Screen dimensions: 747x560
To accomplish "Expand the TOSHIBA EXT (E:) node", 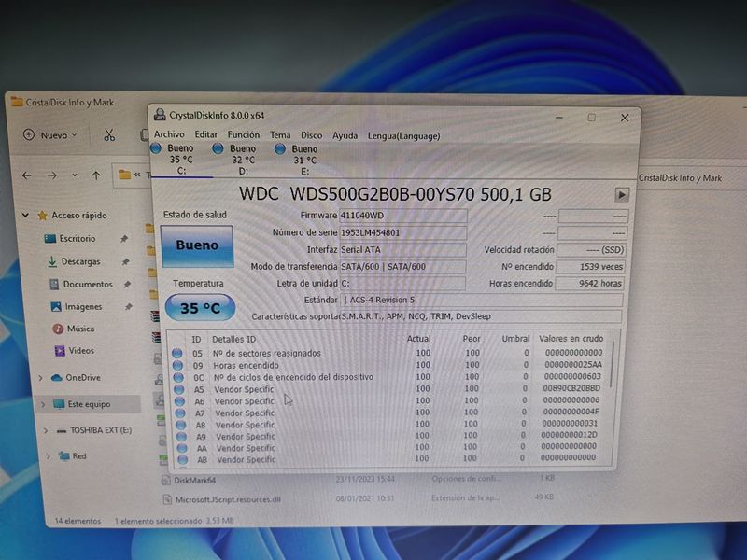I will [x=46, y=430].
